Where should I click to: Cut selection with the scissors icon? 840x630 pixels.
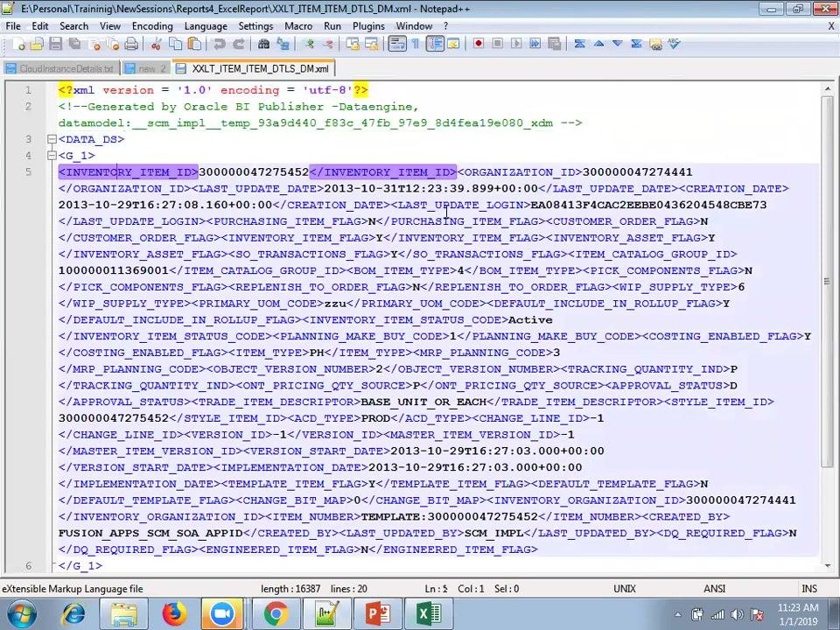(x=156, y=45)
